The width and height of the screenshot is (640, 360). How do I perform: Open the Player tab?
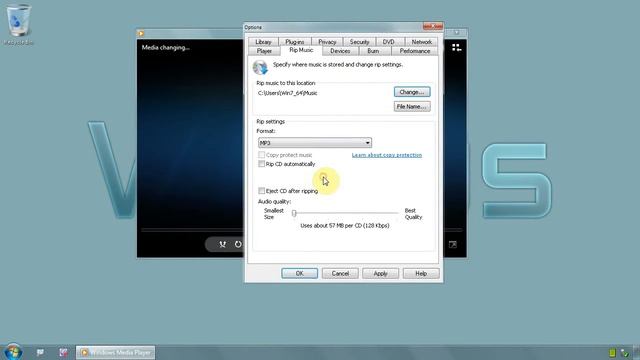(264, 51)
